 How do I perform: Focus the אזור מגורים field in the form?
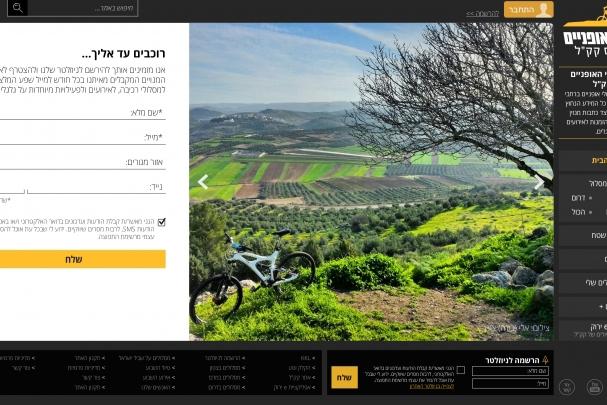coord(83,162)
